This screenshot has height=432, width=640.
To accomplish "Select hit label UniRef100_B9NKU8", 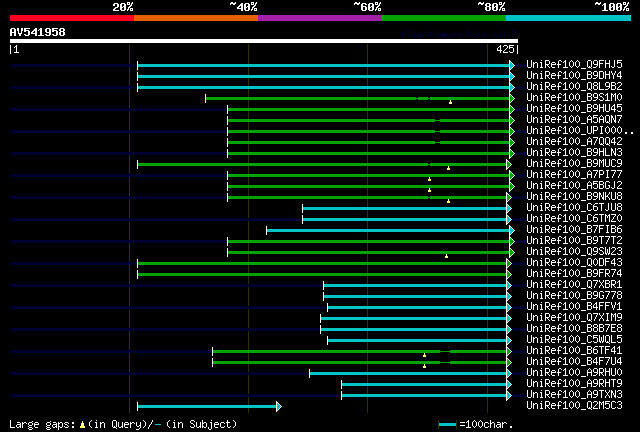I will click(574, 196).
